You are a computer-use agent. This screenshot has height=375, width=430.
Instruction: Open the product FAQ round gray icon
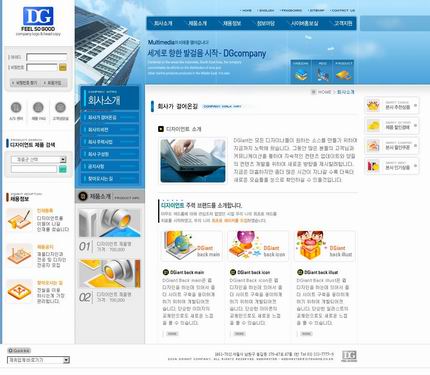click(x=38, y=107)
